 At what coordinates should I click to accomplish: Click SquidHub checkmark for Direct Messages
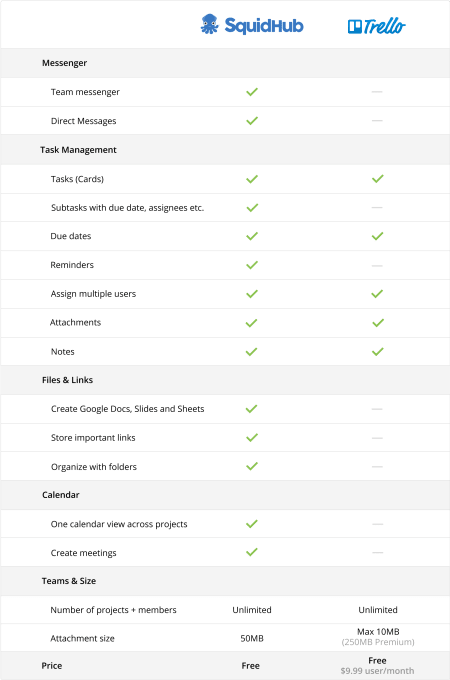pyautogui.click(x=252, y=121)
